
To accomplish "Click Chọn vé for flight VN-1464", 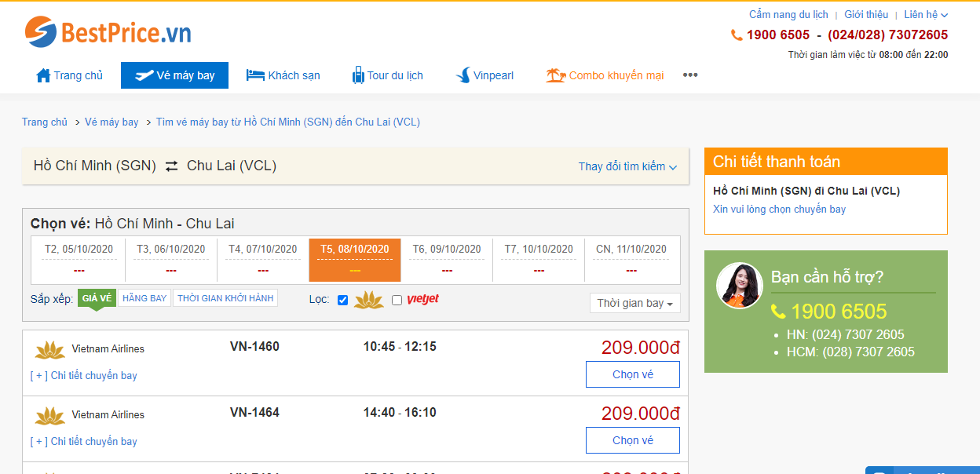I will pos(633,440).
